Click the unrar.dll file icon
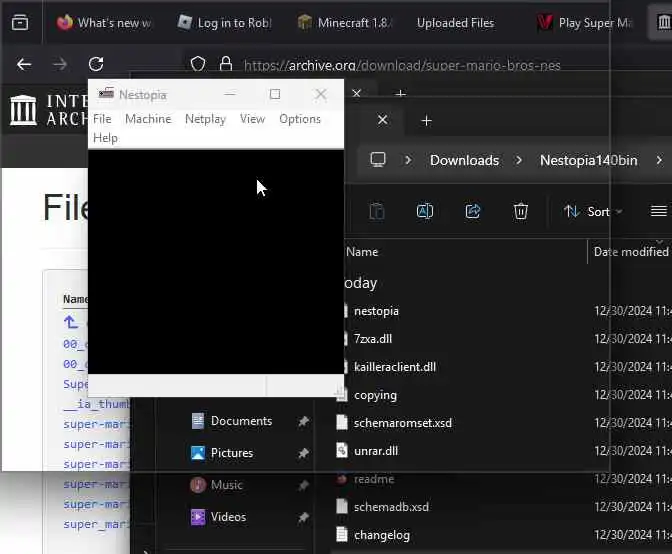Viewport: 672px width, 554px height. (342, 451)
